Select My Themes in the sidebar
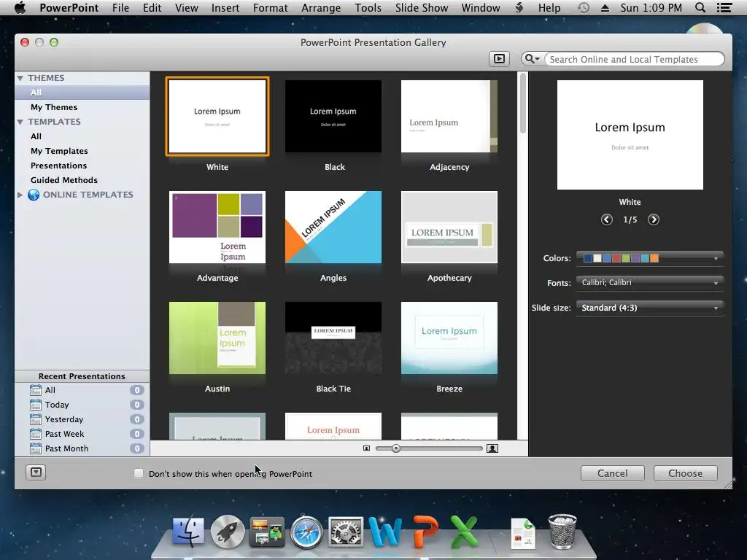 54,107
